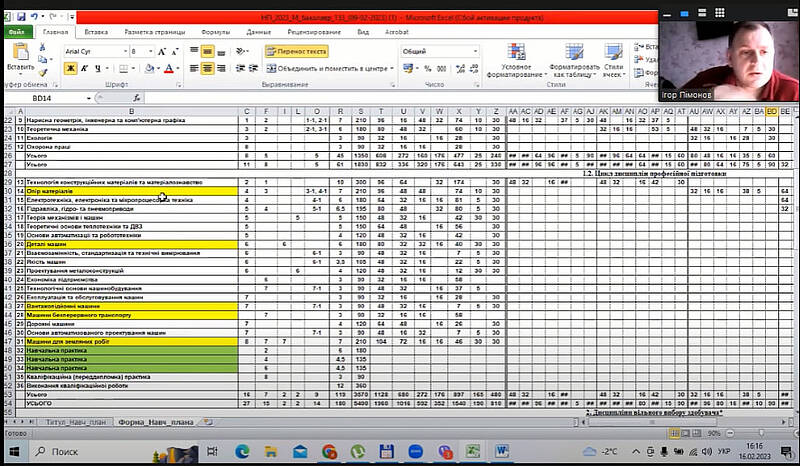Toggle center text horizontally

tap(207, 68)
